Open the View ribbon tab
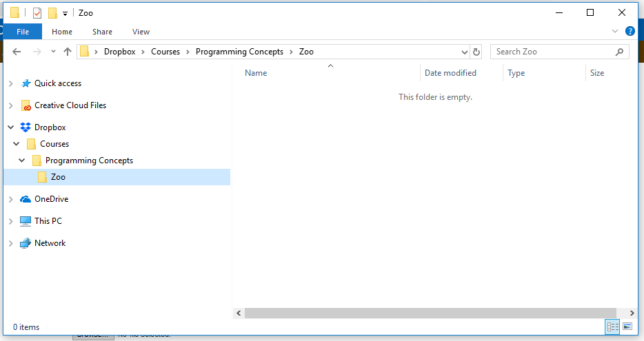This screenshot has width=644, height=341. (141, 32)
